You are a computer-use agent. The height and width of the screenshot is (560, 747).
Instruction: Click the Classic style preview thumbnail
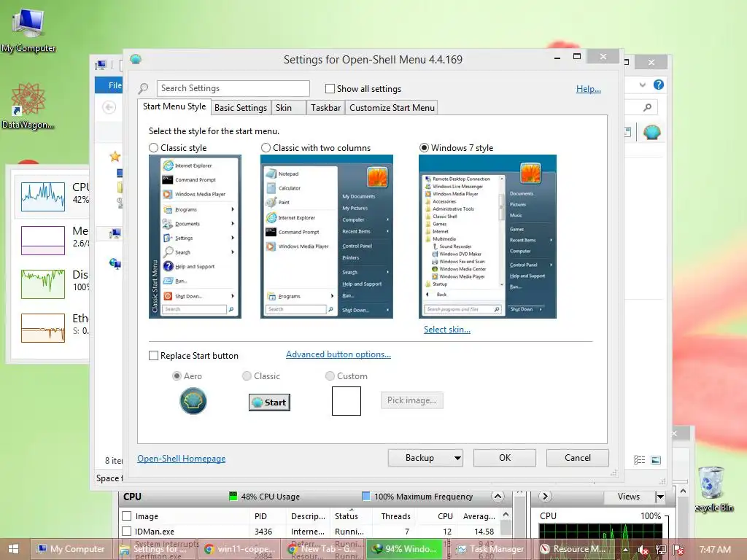tap(195, 237)
